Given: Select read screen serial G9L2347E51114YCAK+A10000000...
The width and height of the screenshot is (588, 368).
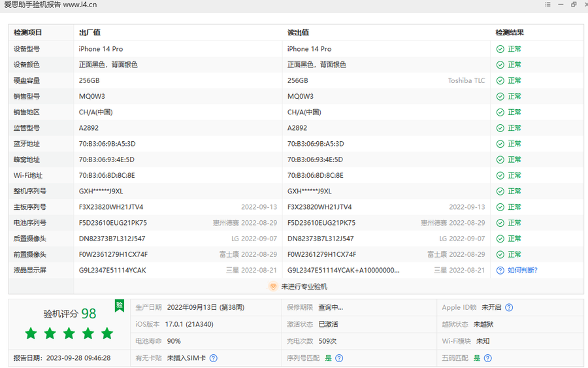Looking at the screenshot, I should 344,270.
